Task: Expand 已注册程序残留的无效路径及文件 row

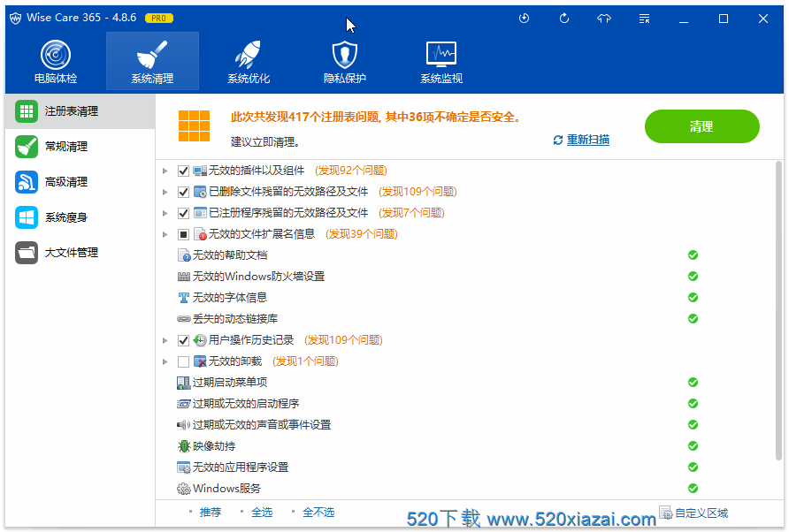Action: pyautogui.click(x=165, y=213)
